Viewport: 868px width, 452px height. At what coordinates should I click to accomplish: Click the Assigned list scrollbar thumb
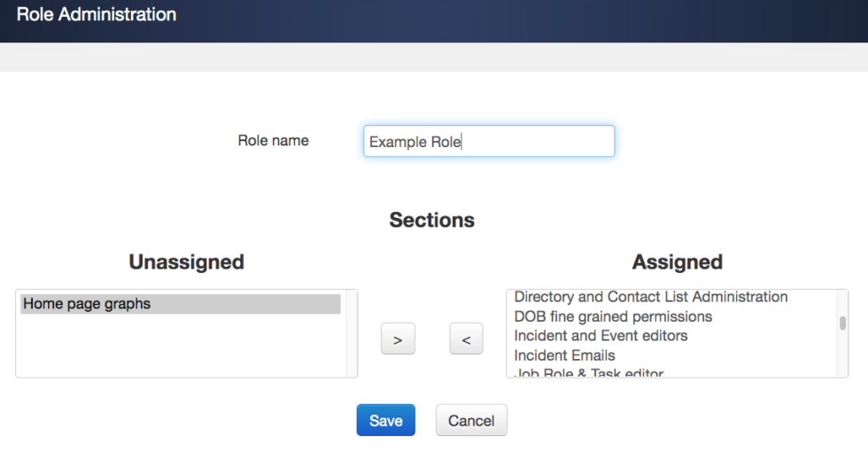point(842,323)
